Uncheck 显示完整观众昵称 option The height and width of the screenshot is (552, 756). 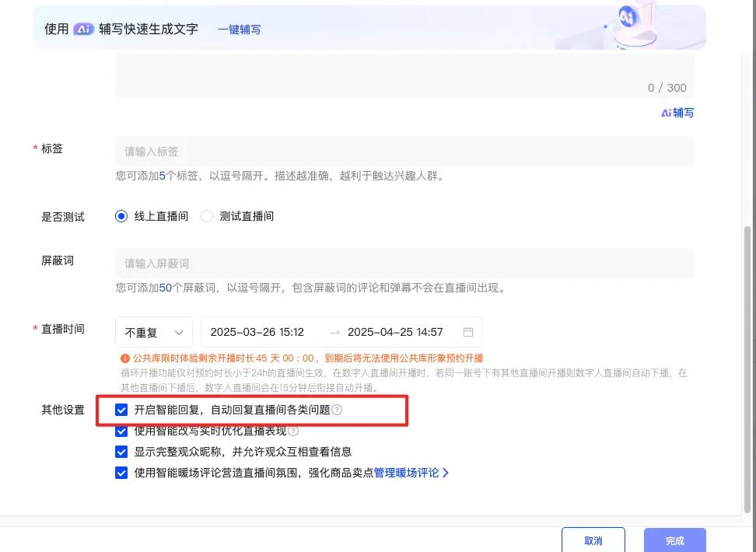point(122,451)
